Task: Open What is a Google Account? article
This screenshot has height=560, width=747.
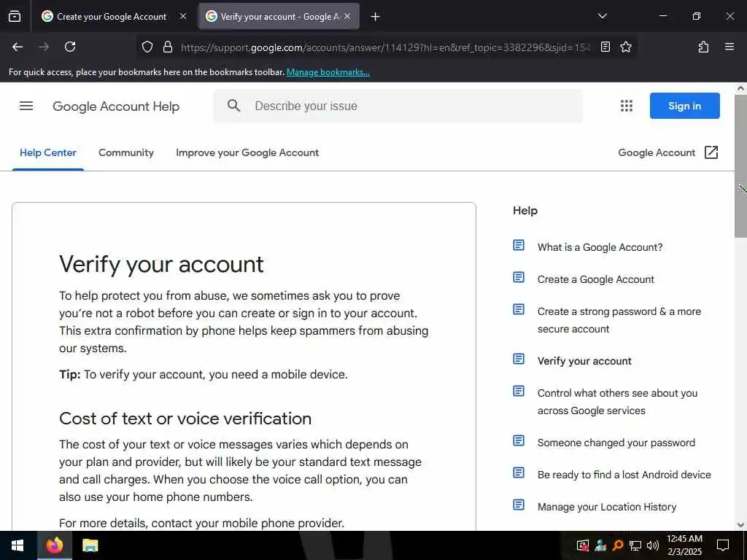Action: (x=600, y=247)
